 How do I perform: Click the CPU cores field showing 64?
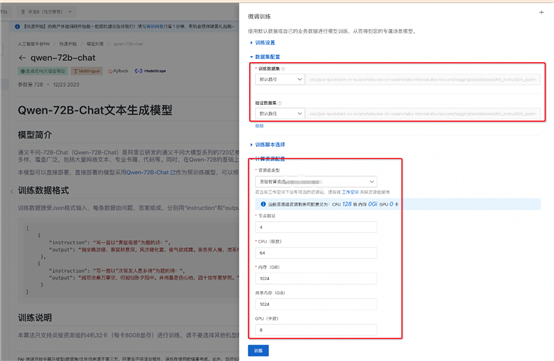[316, 253]
